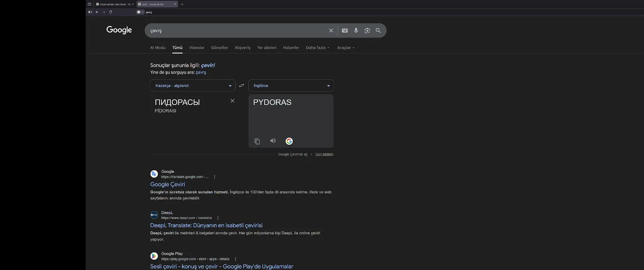Viewport: 644px width, 270px height.
Task: Open the 'Google Çeviri' search result
Action: coord(167,184)
